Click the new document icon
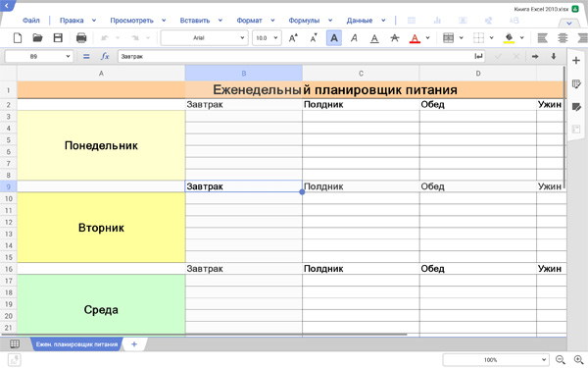 pyautogui.click(x=18, y=38)
